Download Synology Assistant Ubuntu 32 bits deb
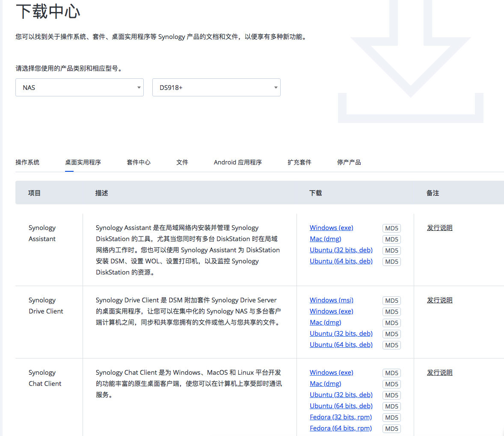This screenshot has height=436, width=504. click(x=341, y=250)
